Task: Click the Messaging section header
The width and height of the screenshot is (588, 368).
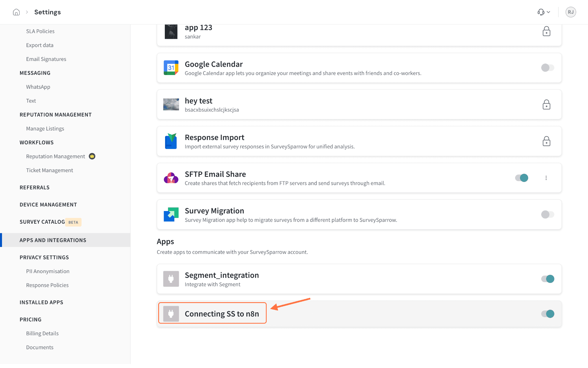Action: point(35,73)
